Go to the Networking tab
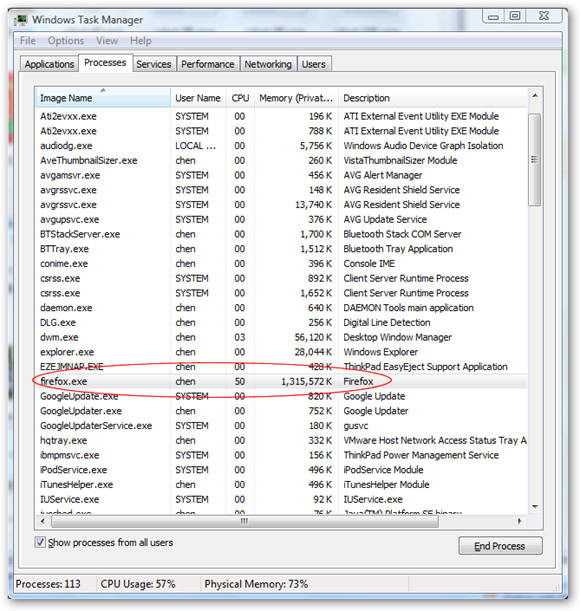 [x=268, y=64]
